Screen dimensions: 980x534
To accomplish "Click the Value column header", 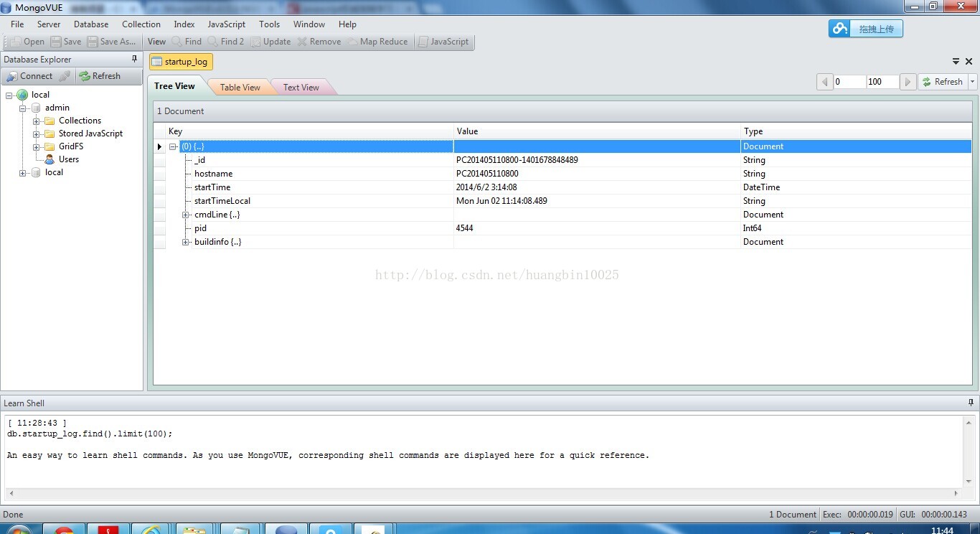I will point(598,131).
